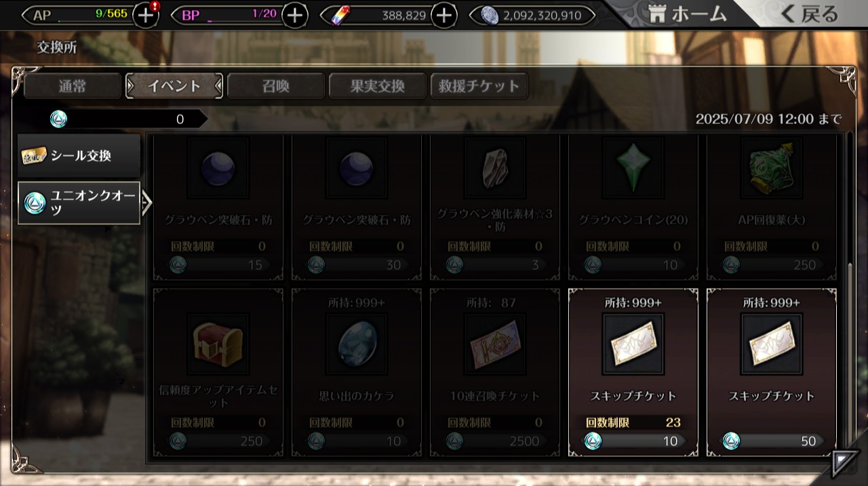Open the 果実交換 tab
This screenshot has width=868, height=486.
[378, 86]
